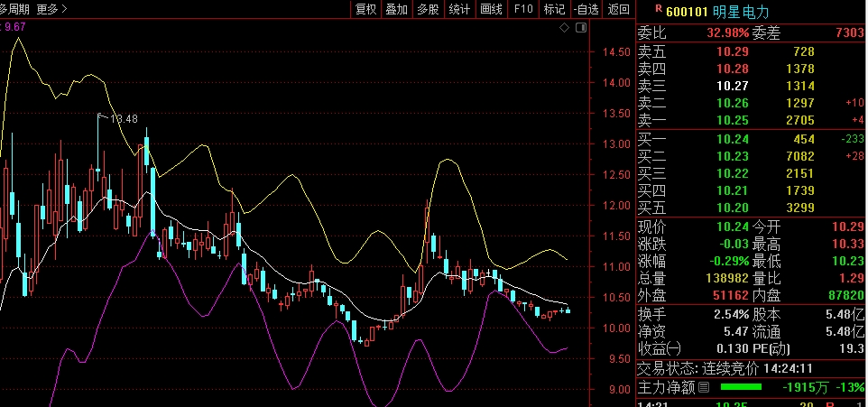Select the 买五 price 10.20
This screenshot has width=868, height=407.
[x=733, y=208]
